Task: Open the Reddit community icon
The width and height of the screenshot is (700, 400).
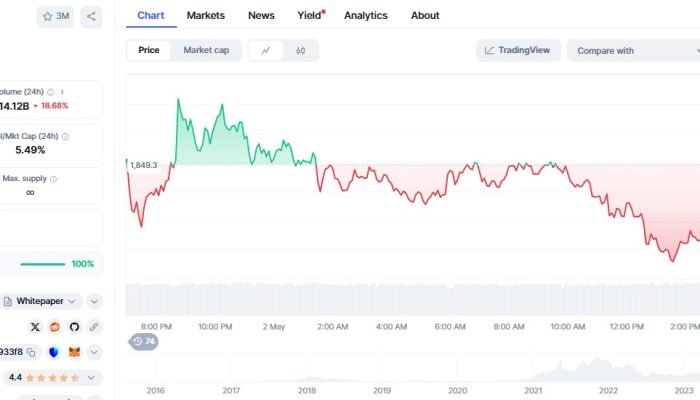Action: [55, 327]
